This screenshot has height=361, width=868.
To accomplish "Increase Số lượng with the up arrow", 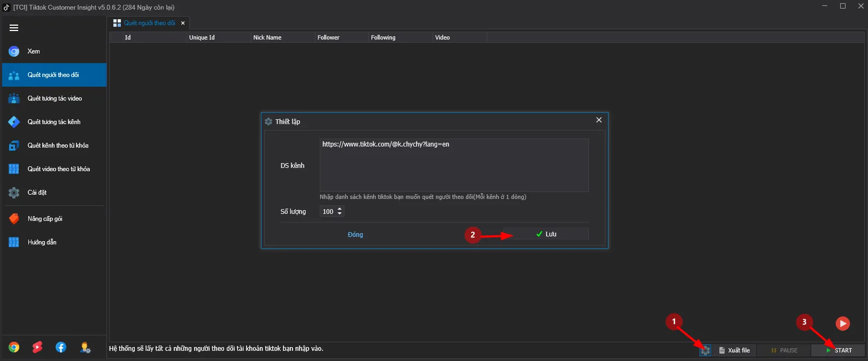I will [340, 209].
